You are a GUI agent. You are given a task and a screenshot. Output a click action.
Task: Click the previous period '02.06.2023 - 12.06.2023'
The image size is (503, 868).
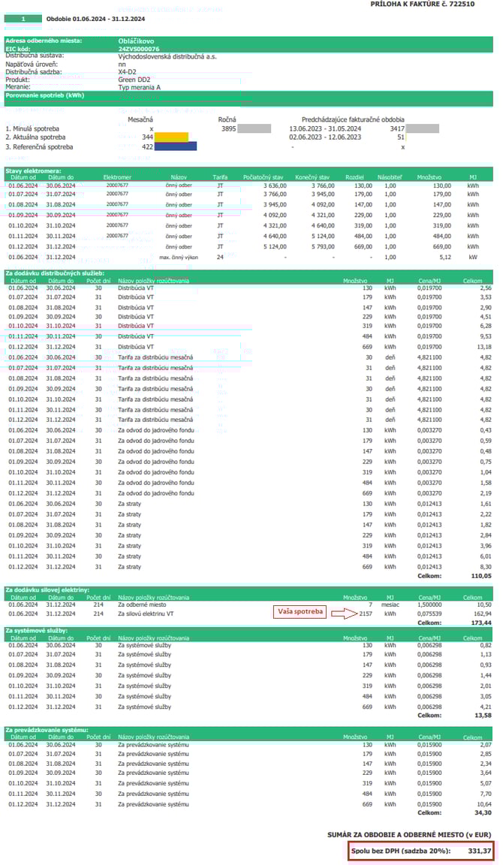tap(325, 137)
